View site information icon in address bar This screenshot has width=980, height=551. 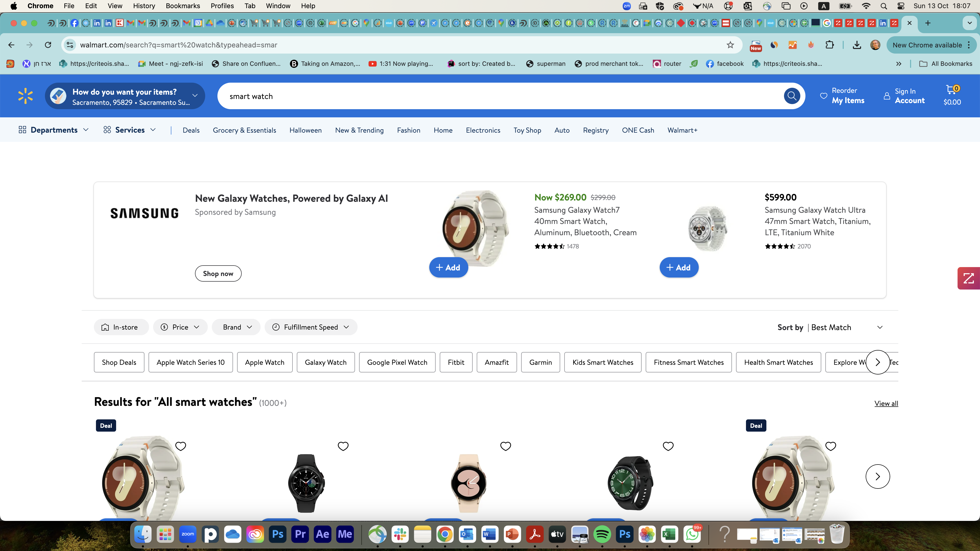coord(70,45)
